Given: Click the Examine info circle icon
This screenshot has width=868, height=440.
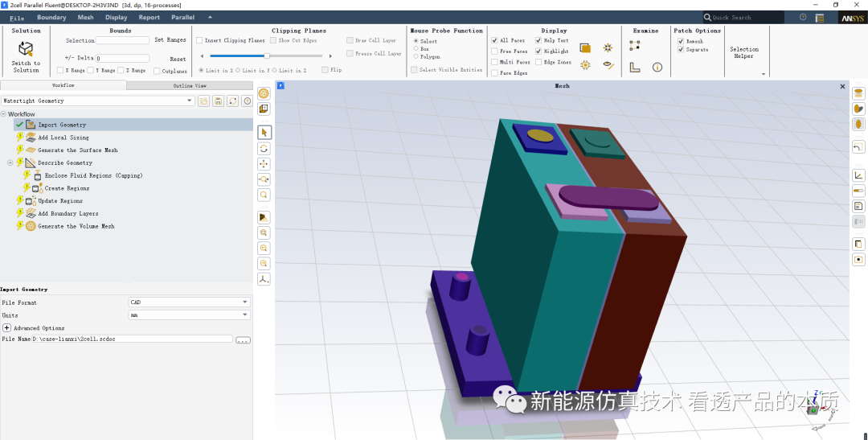Looking at the screenshot, I should pos(657,68).
